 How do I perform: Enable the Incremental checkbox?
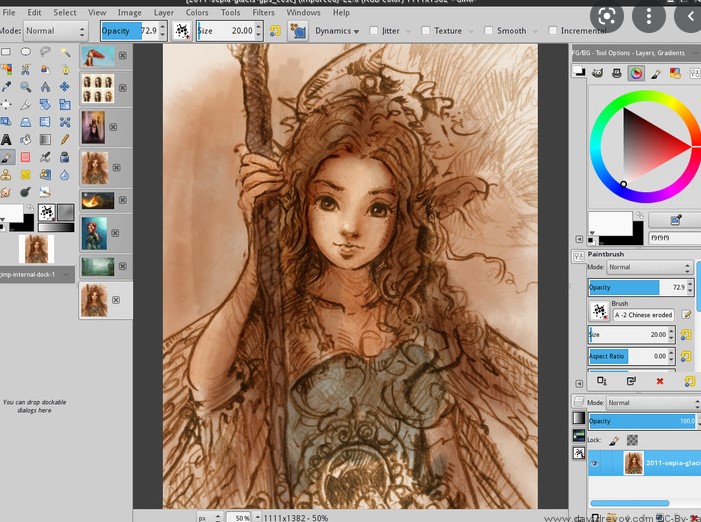(553, 30)
